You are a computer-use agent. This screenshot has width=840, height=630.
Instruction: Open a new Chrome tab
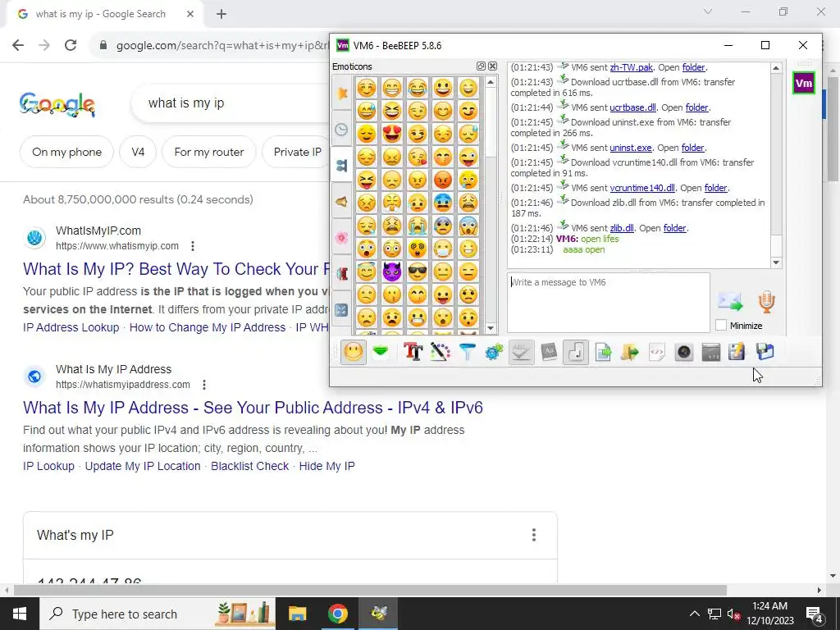221,14
